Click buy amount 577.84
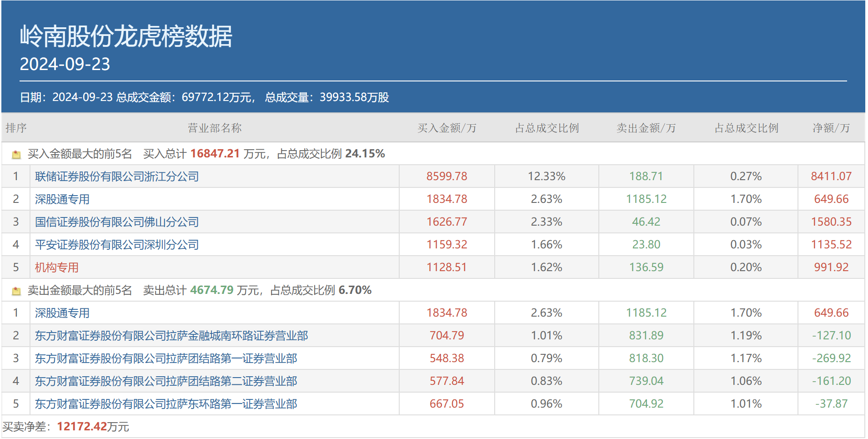This screenshot has height=439, width=868. (447, 381)
